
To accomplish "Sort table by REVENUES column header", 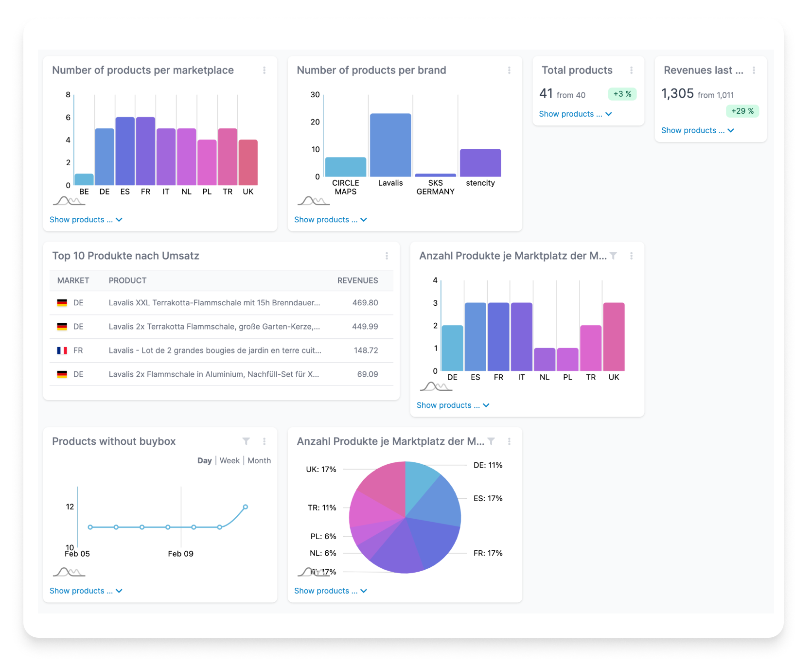I will pyautogui.click(x=358, y=280).
